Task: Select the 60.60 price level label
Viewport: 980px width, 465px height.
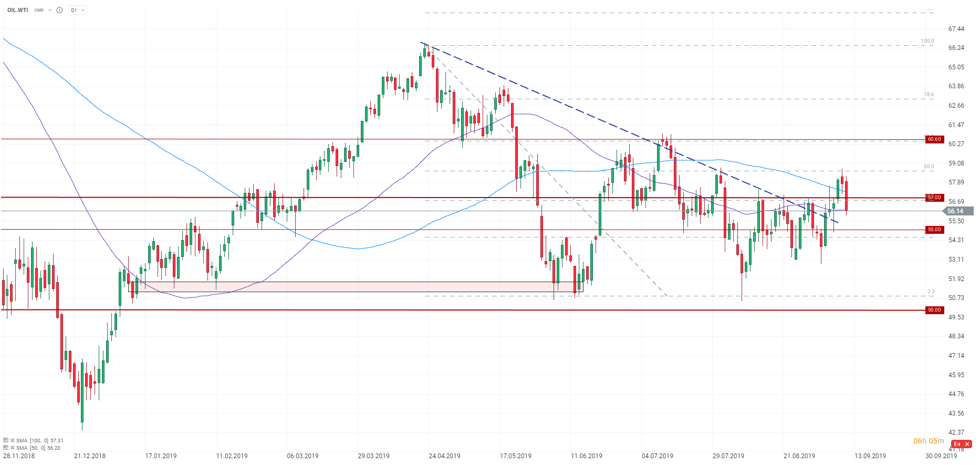Action: (x=934, y=139)
